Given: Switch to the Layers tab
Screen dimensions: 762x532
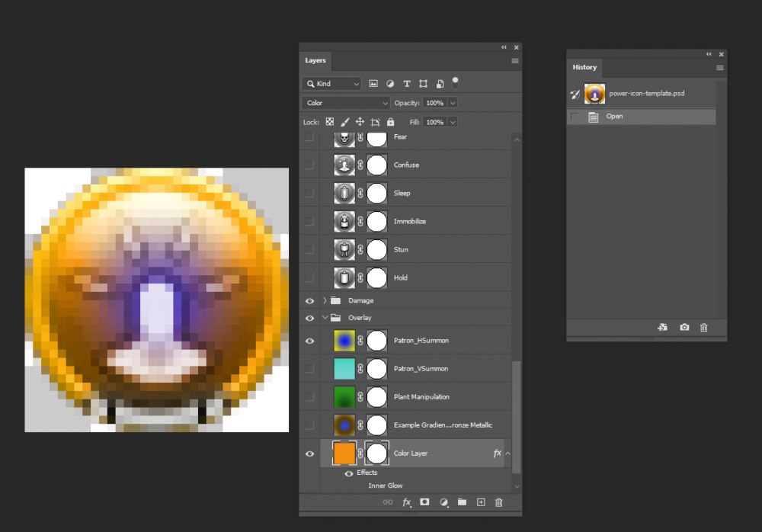Looking at the screenshot, I should [x=315, y=60].
